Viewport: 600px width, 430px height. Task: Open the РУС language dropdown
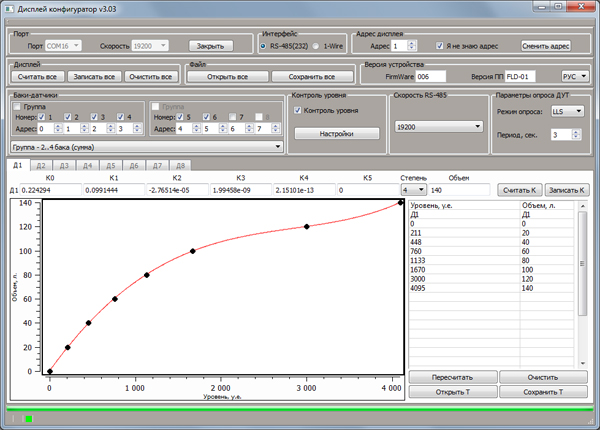tap(575, 76)
